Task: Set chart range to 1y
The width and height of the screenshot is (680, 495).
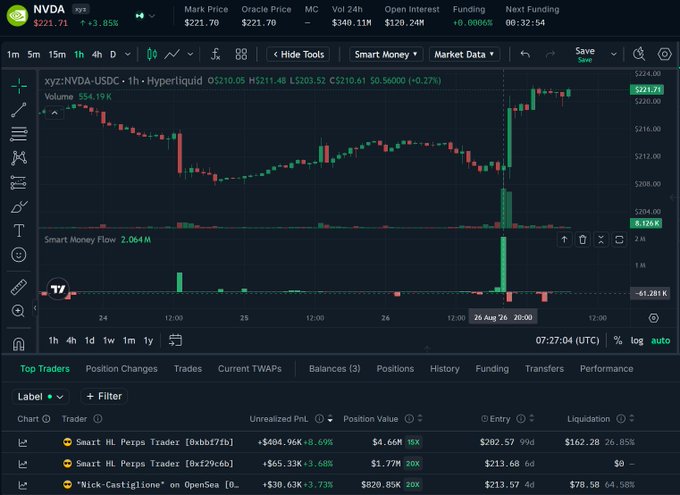Action: pos(148,341)
